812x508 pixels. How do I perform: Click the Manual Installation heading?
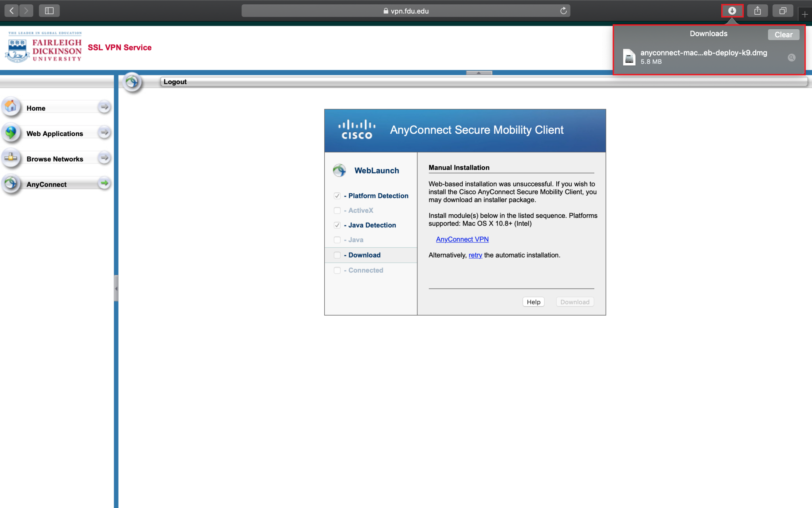click(459, 167)
